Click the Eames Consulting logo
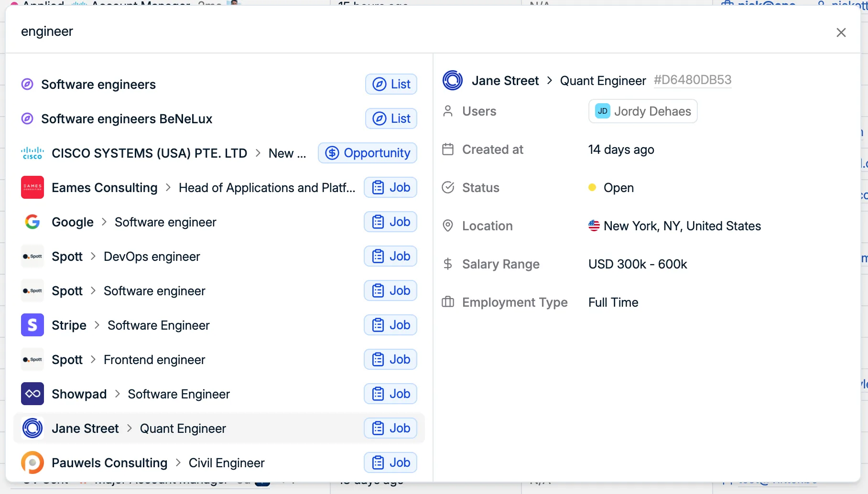 click(x=33, y=187)
